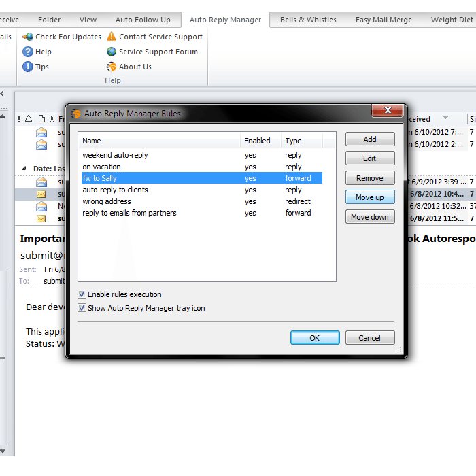Click envelope icon of the 6/9/2012 3:39 message
This screenshot has width=476, height=476.
point(41,182)
